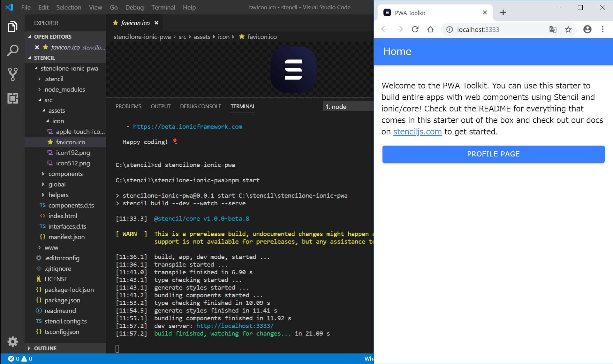Collapse the OPEN EDITORS section
The height and width of the screenshot is (364, 613).
point(53,37)
